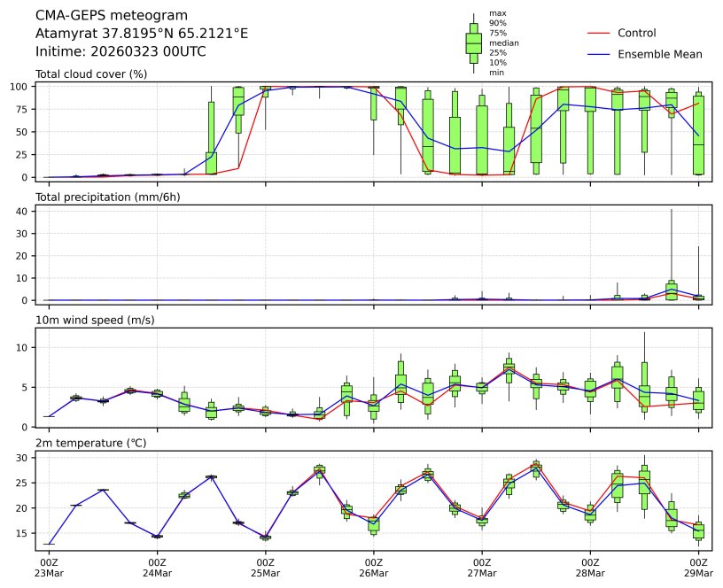Click the blue Ensemble Mean legend line
This screenshot has width=723, height=588.
599,54
